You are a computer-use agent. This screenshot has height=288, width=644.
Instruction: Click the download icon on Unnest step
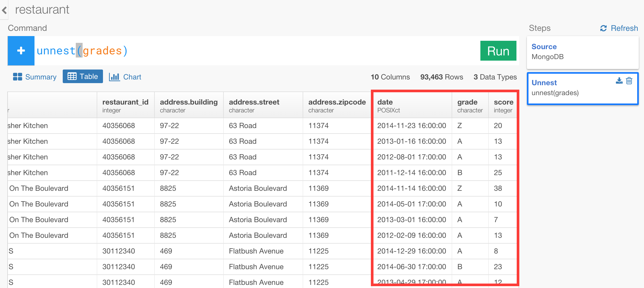[619, 81]
